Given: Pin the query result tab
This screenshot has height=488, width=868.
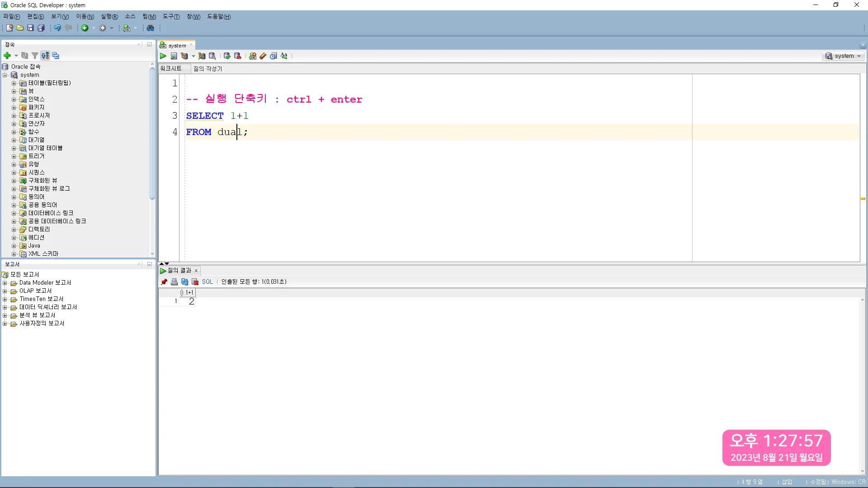Looking at the screenshot, I should click(164, 282).
